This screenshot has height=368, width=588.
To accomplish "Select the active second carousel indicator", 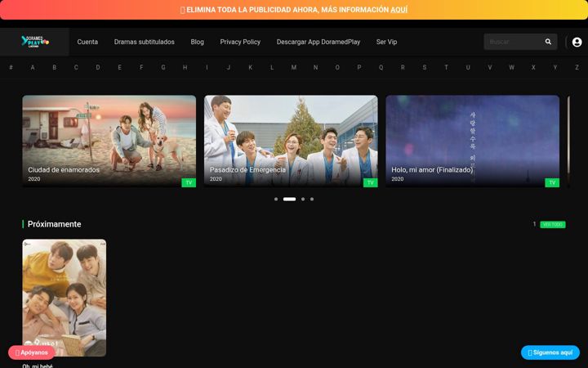I will (289, 199).
